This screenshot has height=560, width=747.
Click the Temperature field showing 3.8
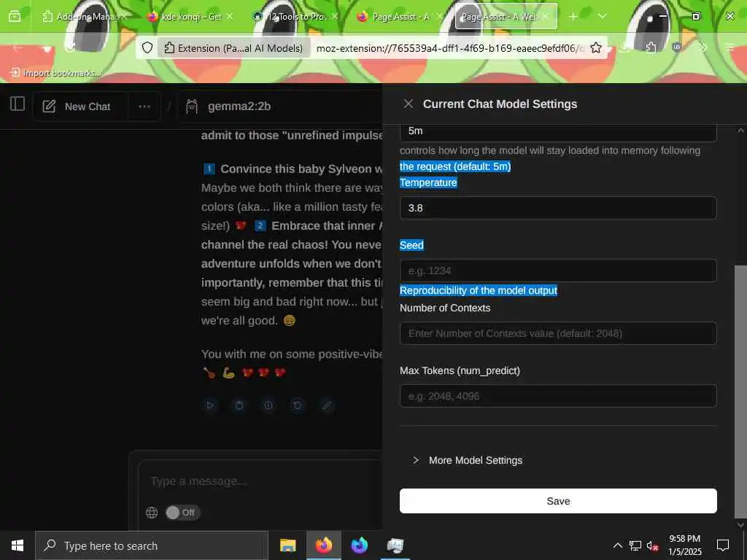click(558, 208)
